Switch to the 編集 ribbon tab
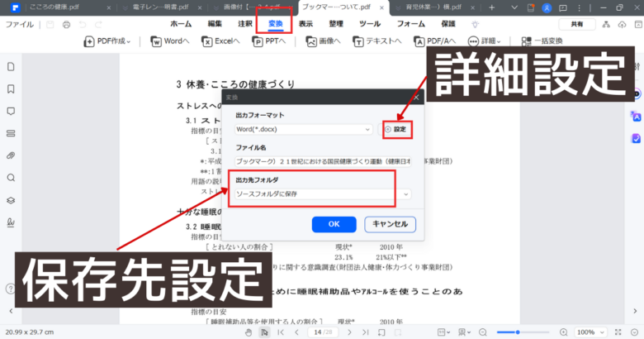The image size is (644, 339). [215, 24]
